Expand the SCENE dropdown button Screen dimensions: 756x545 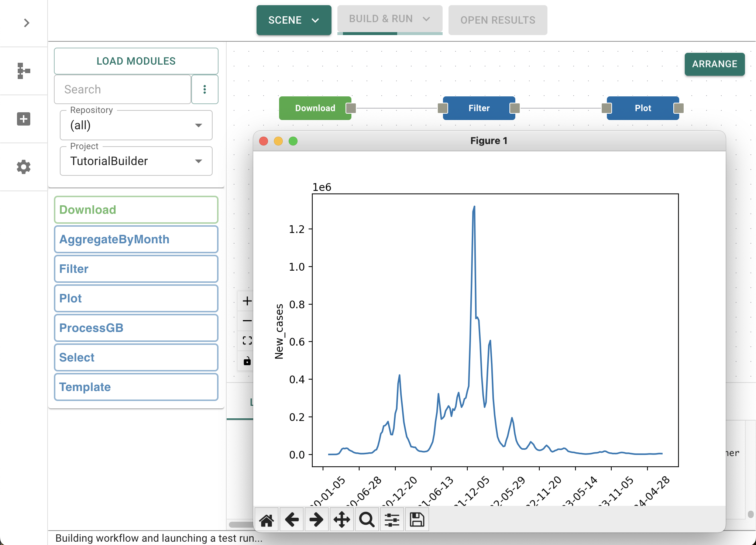point(294,20)
